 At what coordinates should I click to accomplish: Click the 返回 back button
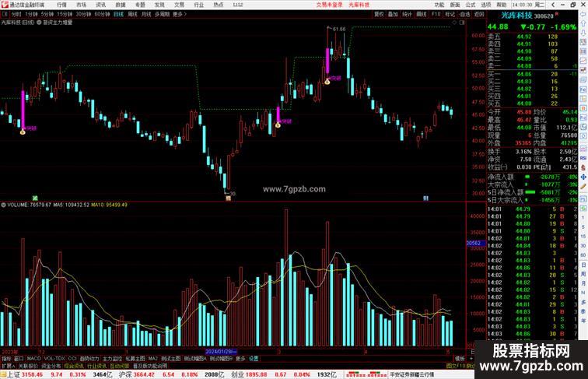coord(479,14)
